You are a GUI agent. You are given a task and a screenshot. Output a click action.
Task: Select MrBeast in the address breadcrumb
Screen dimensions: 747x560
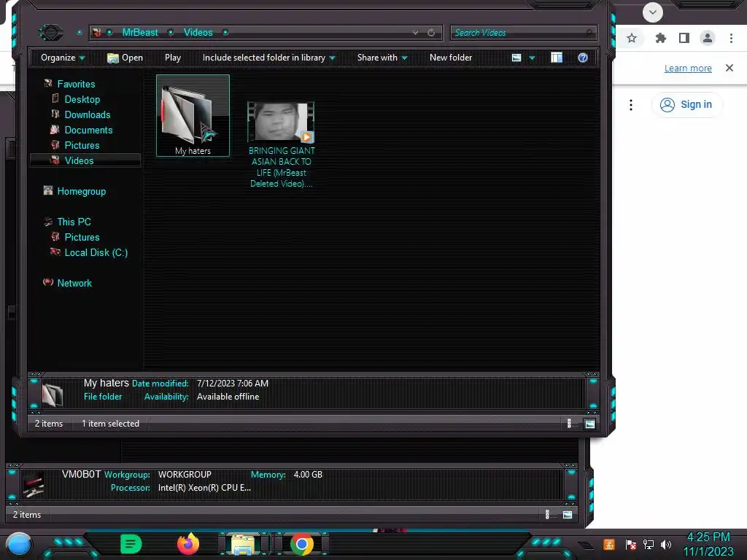click(140, 32)
